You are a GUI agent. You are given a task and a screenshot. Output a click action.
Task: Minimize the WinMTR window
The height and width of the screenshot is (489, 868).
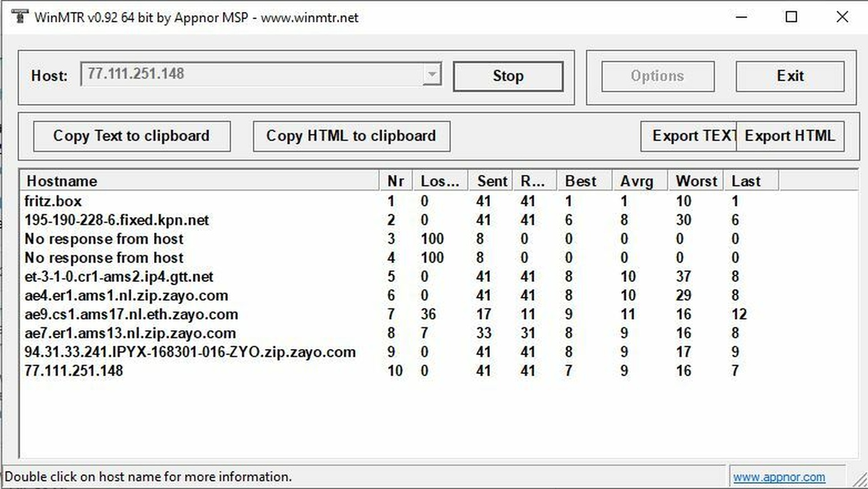pos(740,17)
